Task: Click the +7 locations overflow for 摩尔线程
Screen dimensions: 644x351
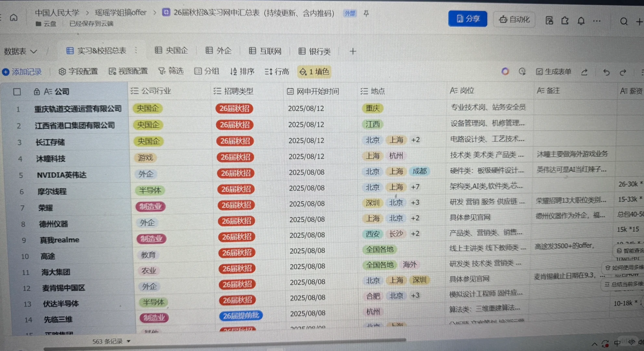Action: click(x=415, y=187)
